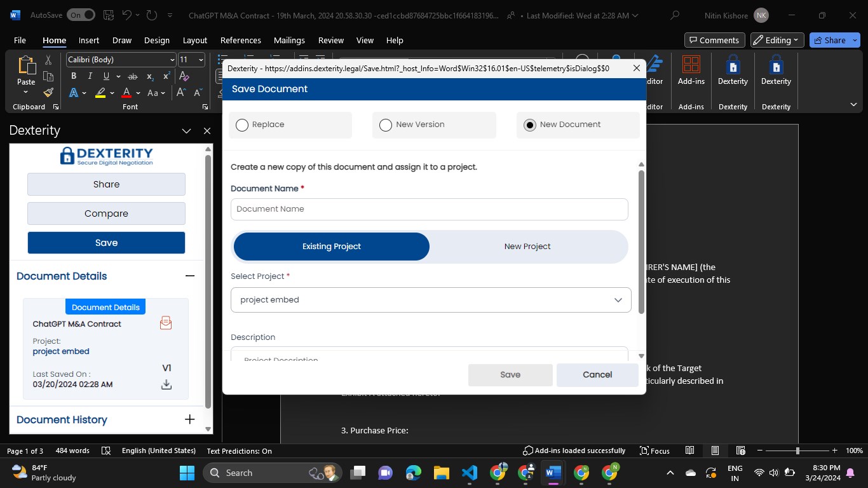Switch to New Project toggle
The width and height of the screenshot is (868, 488).
coord(527,247)
